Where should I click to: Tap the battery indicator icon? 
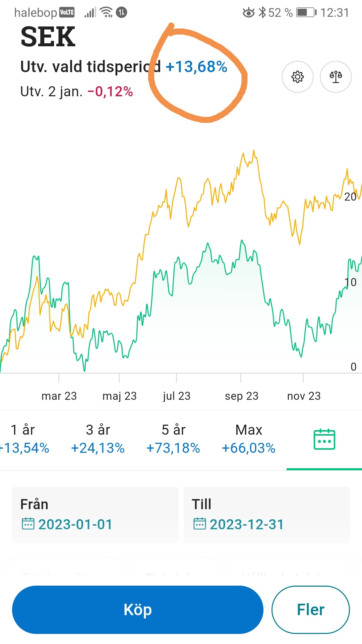pyautogui.click(x=306, y=13)
